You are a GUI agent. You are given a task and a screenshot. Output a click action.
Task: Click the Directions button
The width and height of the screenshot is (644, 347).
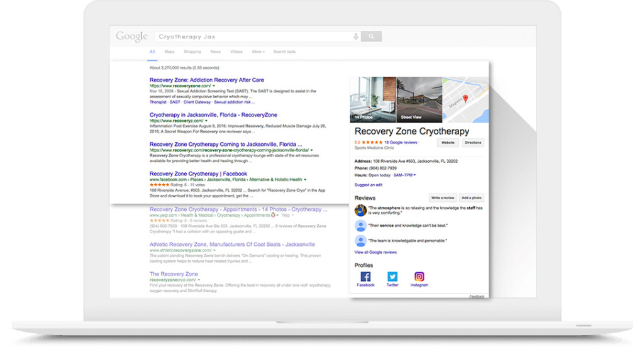[x=473, y=143]
